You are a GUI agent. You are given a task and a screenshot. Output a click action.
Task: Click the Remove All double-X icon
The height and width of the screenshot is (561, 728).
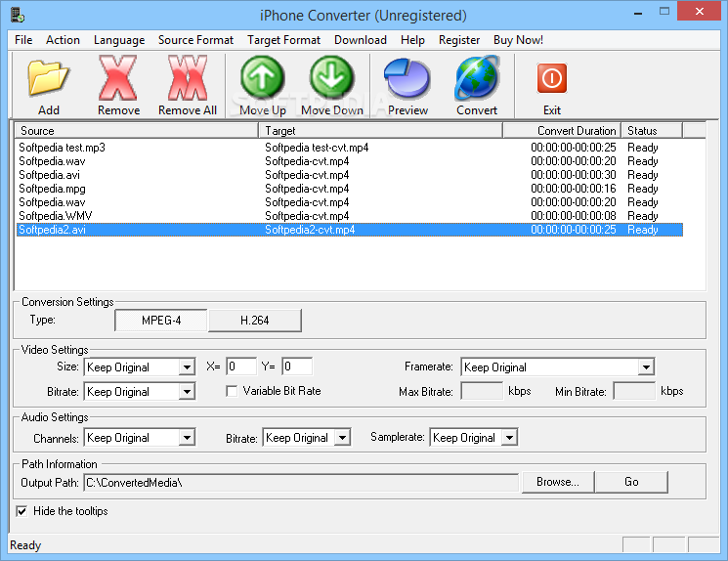pos(188,78)
